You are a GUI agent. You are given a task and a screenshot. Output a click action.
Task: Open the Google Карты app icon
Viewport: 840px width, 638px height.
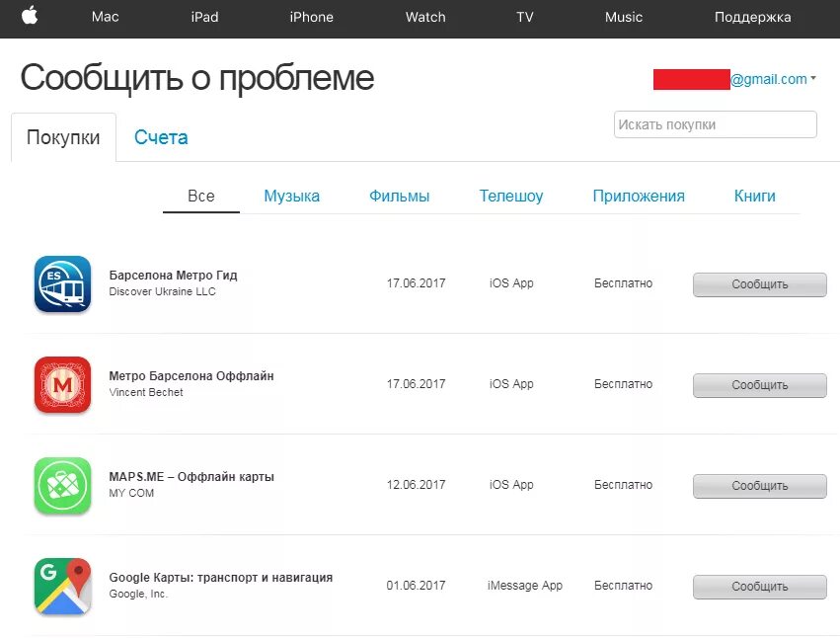62,586
